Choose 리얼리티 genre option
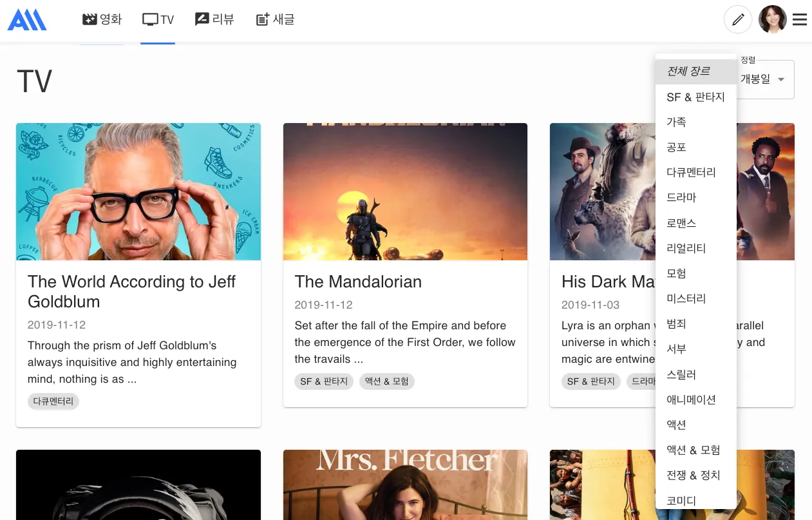 pos(696,248)
